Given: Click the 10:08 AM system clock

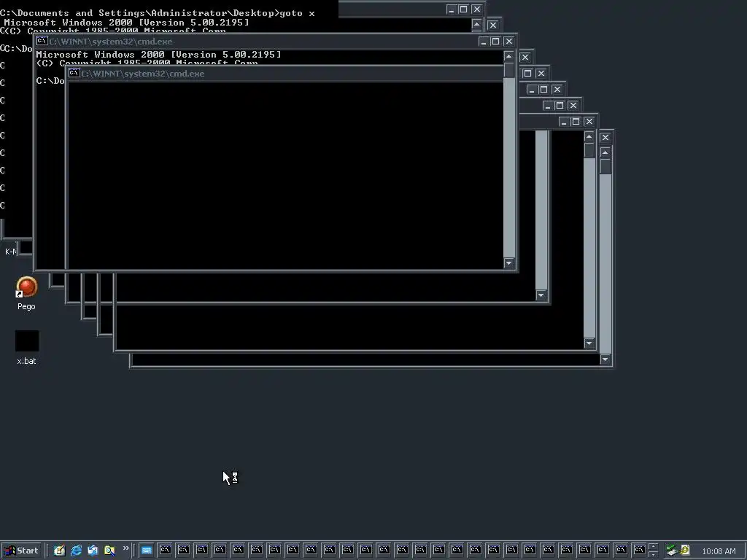Looking at the screenshot, I should pos(719,551).
